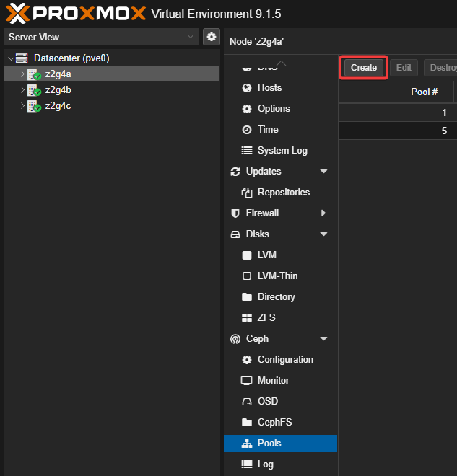Click the Datacenter (pve0) tree icon

(22, 58)
